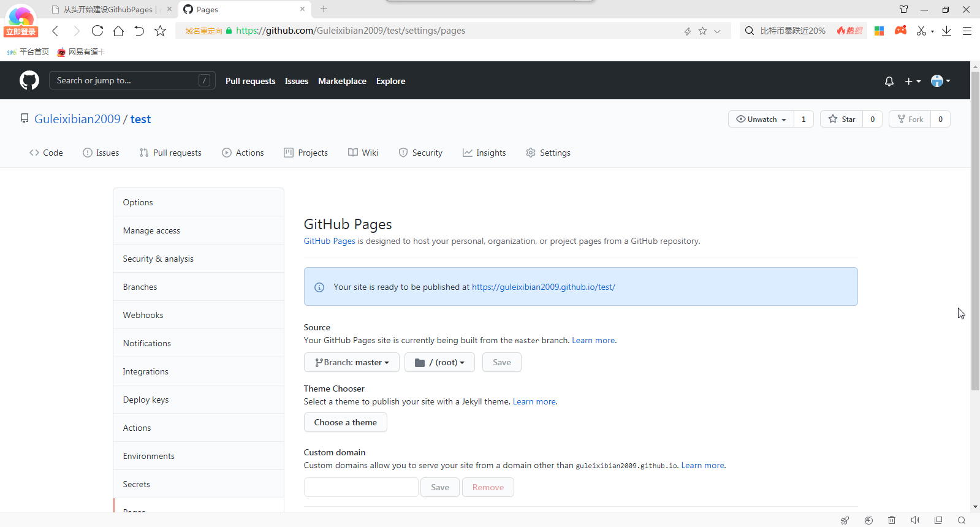980x527 pixels.
Task: Open Webhooks in the sidebar
Action: (199, 315)
